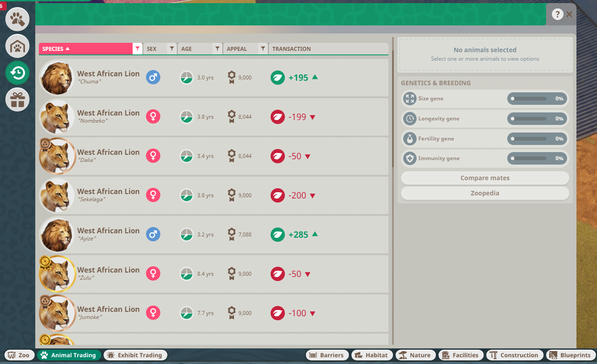
Task: Sort by the Species column header
Action: click(x=86, y=49)
